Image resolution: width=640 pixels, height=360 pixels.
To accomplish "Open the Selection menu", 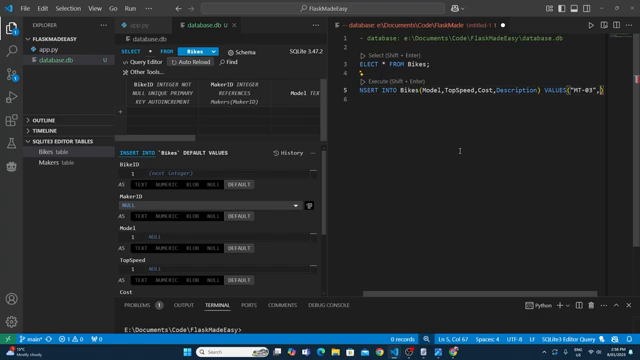I will 68,9.
